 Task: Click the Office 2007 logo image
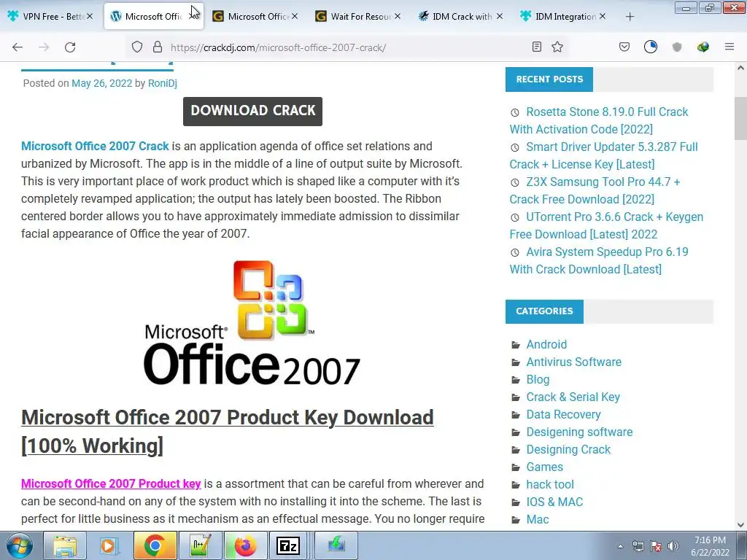(x=252, y=322)
